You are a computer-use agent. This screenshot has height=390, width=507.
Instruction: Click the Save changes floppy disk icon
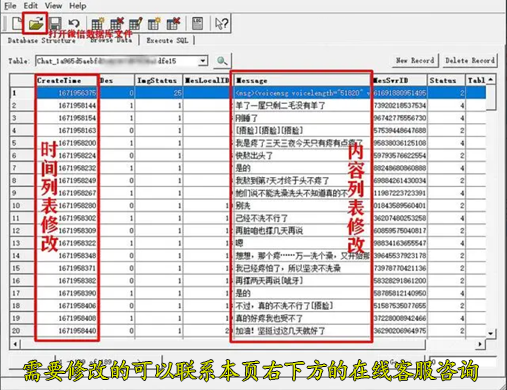tap(55, 23)
